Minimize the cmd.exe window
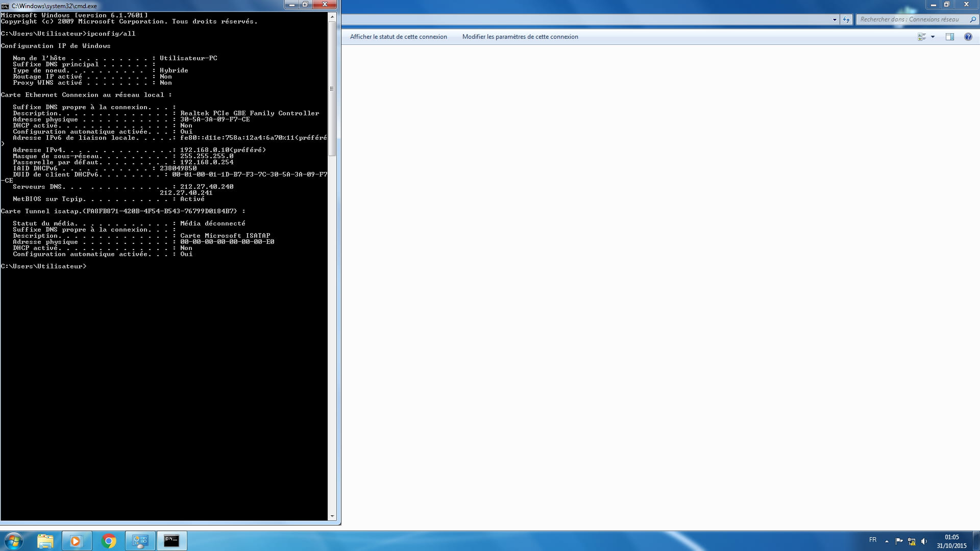Screen dimensions: 980x551 291,5
